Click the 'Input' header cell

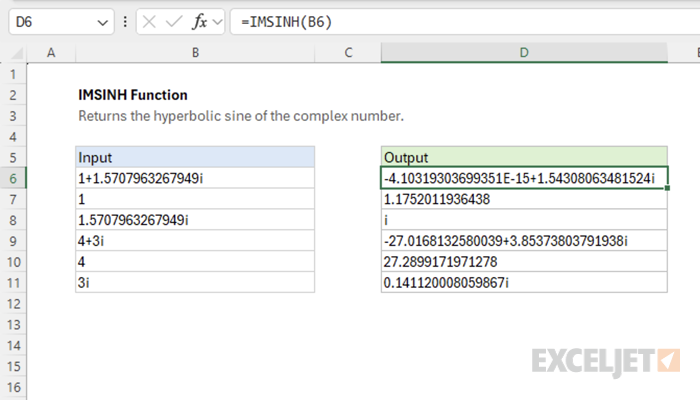click(x=195, y=157)
